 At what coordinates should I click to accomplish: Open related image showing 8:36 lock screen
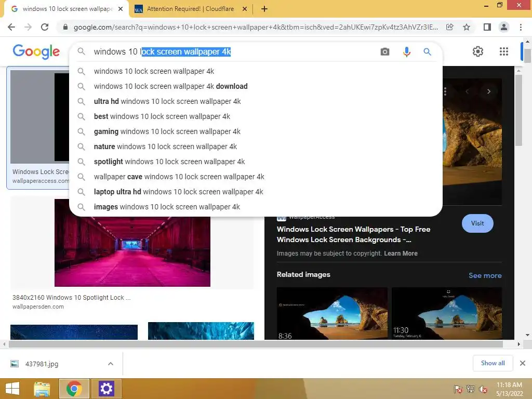pyautogui.click(x=332, y=313)
